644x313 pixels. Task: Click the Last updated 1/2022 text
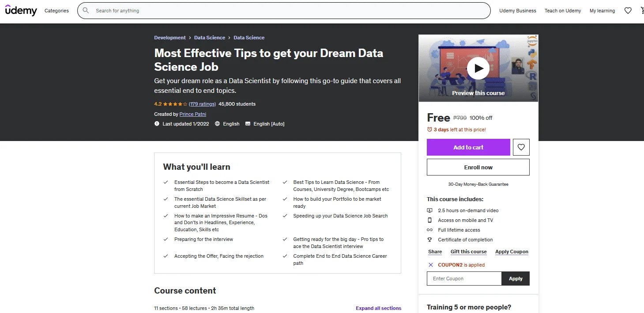(x=185, y=124)
